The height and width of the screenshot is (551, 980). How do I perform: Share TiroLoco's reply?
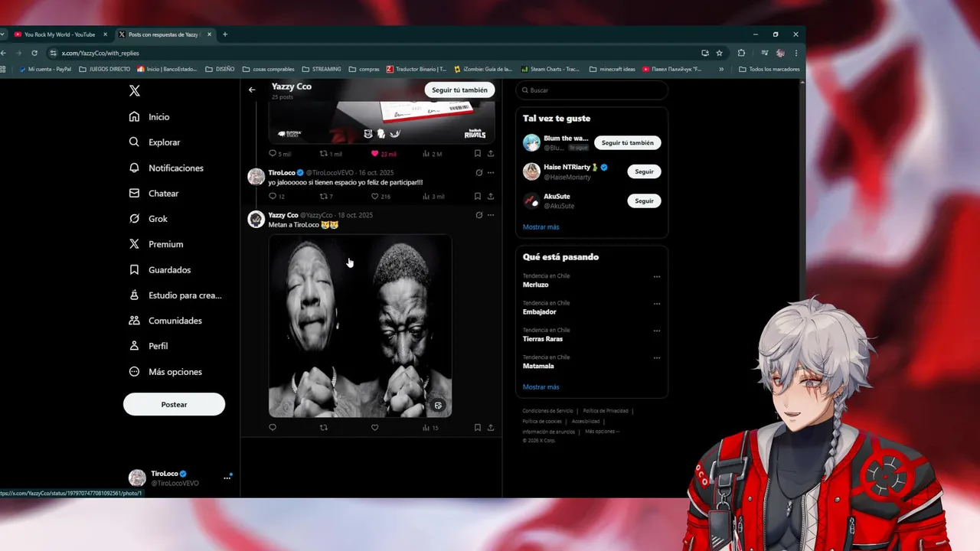point(491,197)
